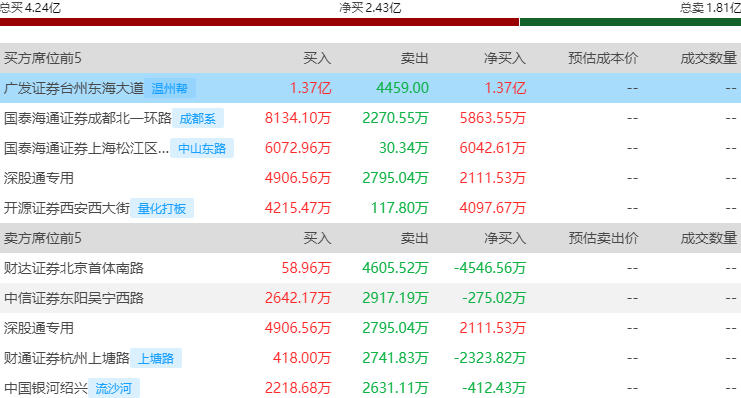This screenshot has width=741, height=398.
Task: Click sell value 4459.00
Action: (403, 88)
